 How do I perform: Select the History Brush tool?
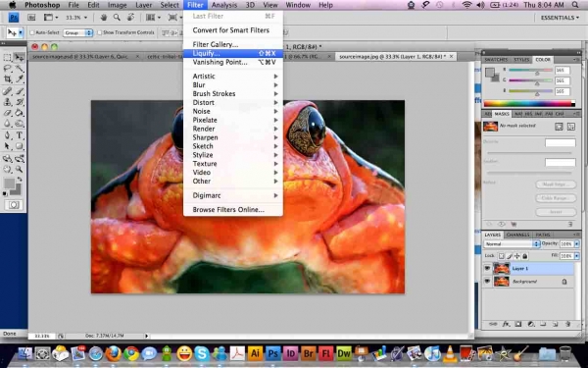(x=20, y=102)
